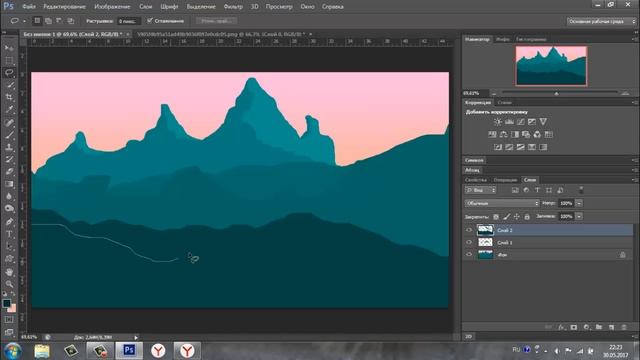Select the Add to selection mode

[48, 20]
